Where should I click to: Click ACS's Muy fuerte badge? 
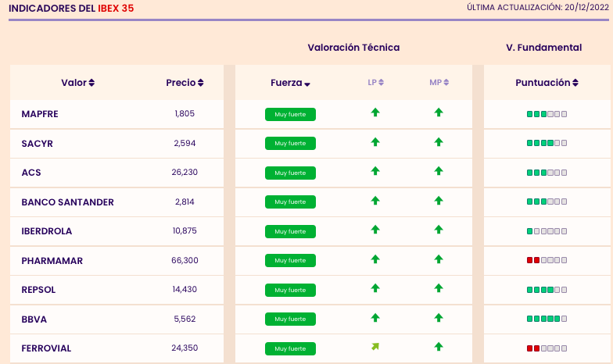(290, 173)
